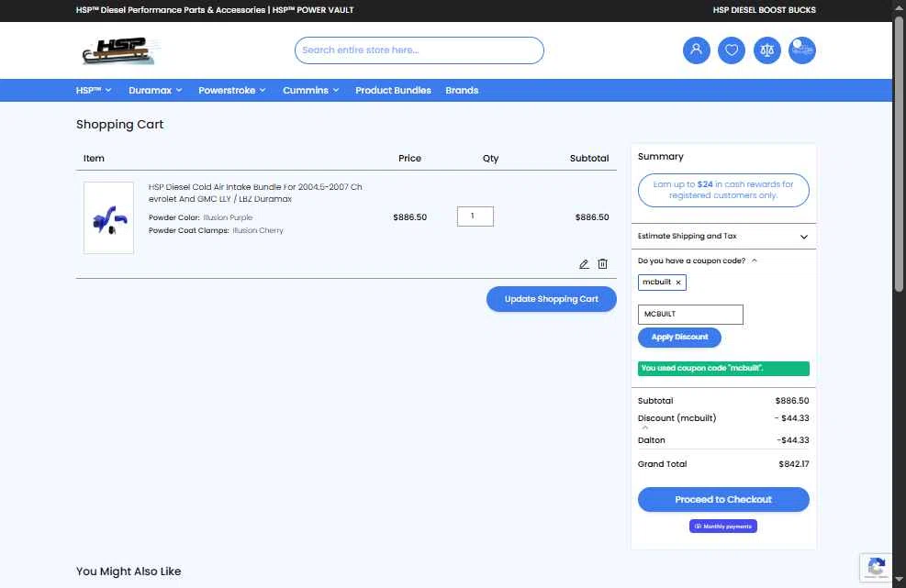Remove the item with trash icon
This screenshot has height=588, width=906.
click(x=603, y=264)
